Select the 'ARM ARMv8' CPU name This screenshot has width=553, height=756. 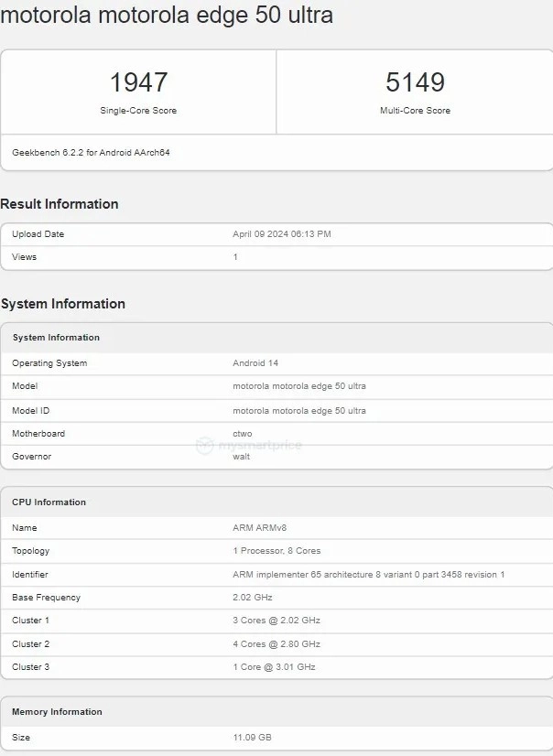click(x=260, y=527)
